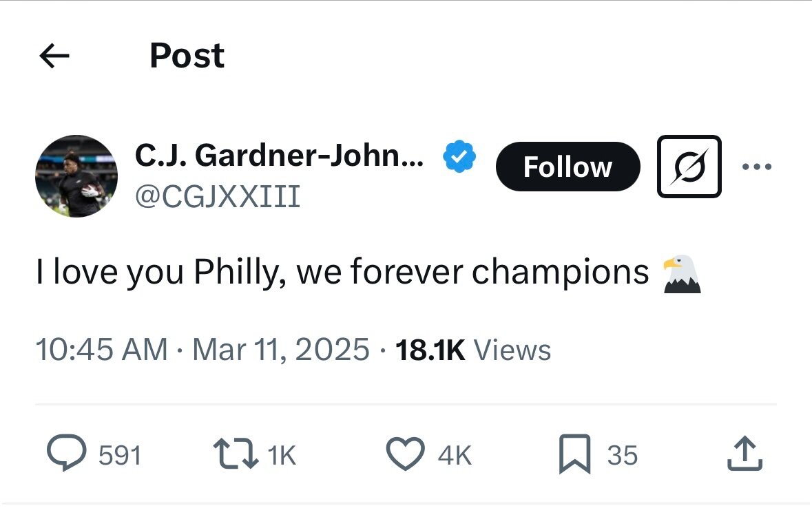Screen dimensions: 812x519
Task: Click the Mar 11, 2025 date
Action: [x=281, y=350]
